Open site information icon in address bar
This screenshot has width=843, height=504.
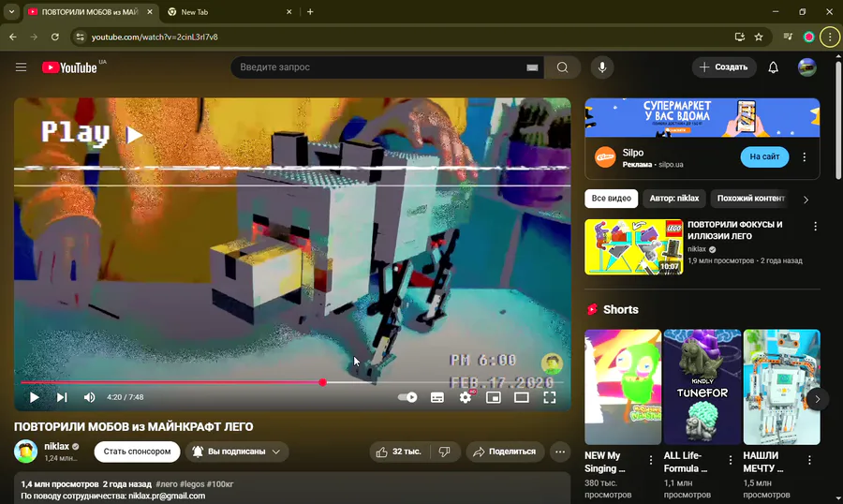pyautogui.click(x=81, y=37)
